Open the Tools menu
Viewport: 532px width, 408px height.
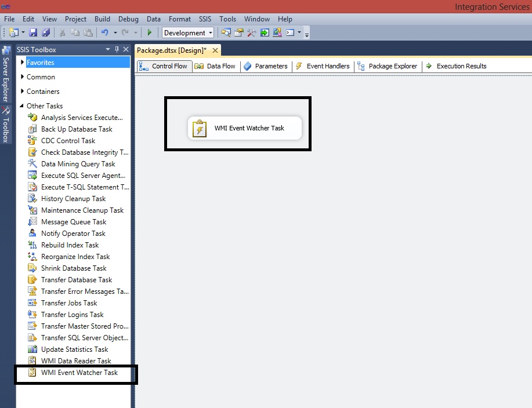[x=227, y=19]
